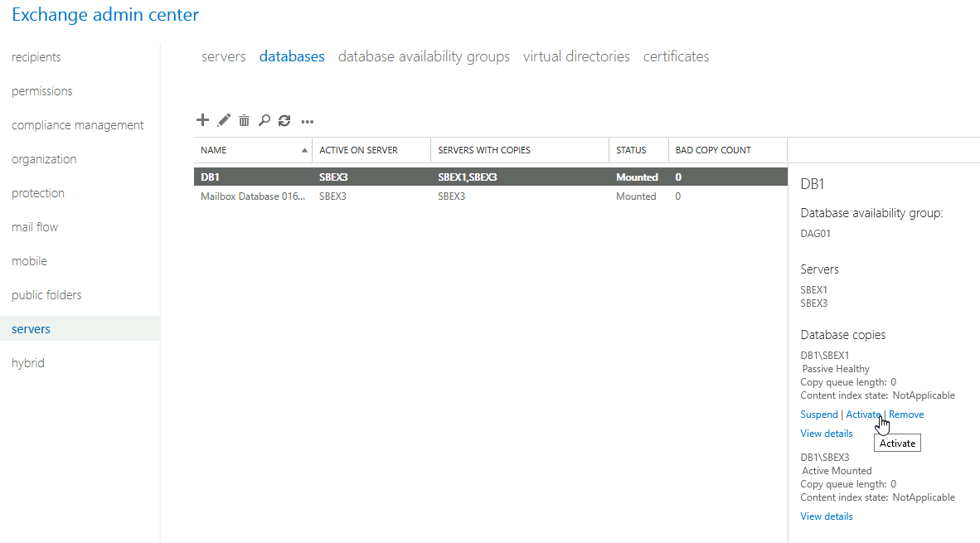
Task: Switch to the servers tab
Action: point(223,56)
